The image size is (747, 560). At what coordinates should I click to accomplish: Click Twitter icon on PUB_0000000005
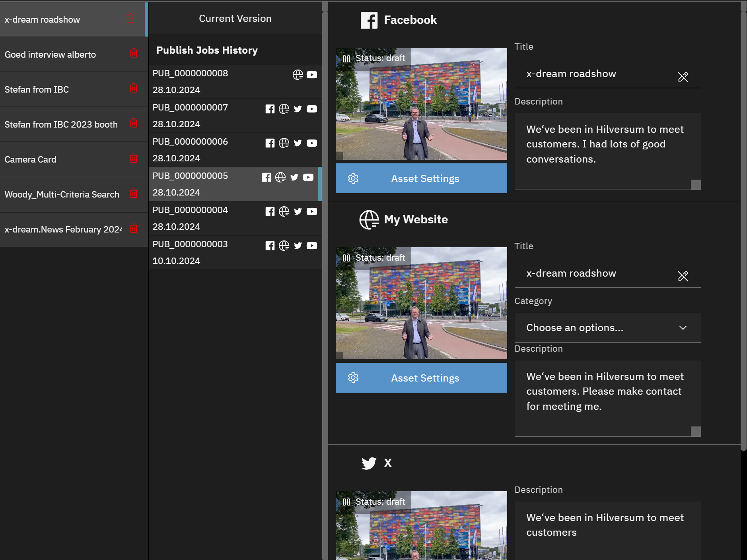[294, 177]
